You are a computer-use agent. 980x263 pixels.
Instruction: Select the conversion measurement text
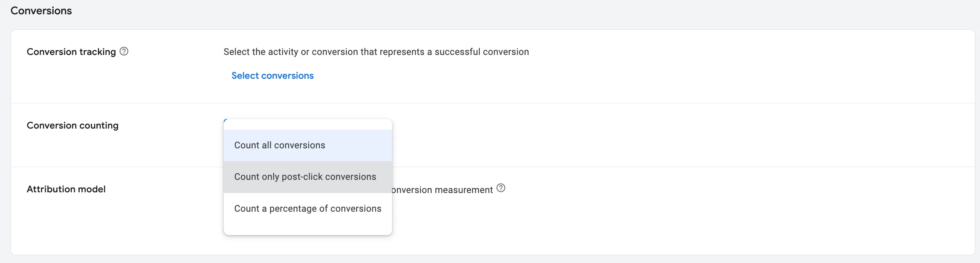click(x=442, y=190)
